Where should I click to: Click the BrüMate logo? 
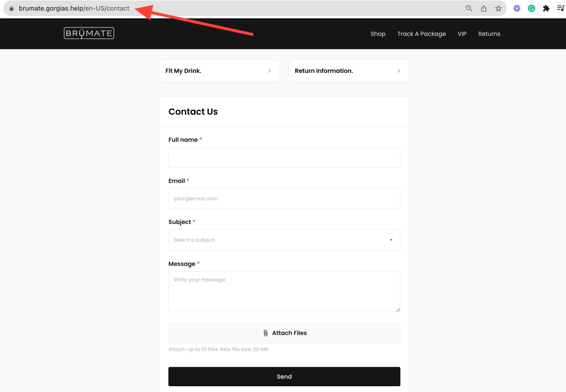89,33
